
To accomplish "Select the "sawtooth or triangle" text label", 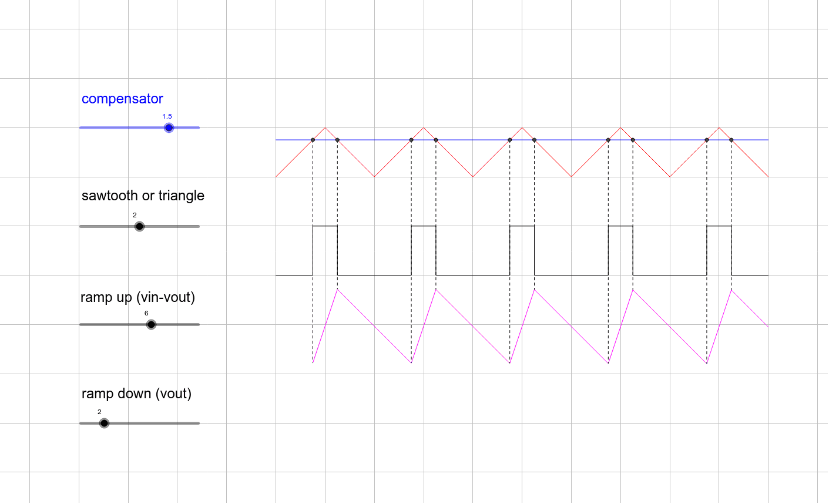I will point(143,196).
